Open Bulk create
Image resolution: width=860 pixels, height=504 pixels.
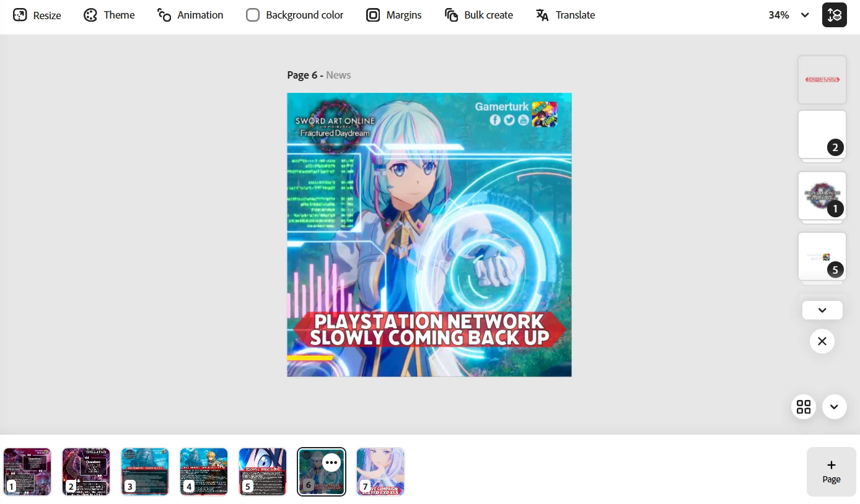pyautogui.click(x=479, y=15)
